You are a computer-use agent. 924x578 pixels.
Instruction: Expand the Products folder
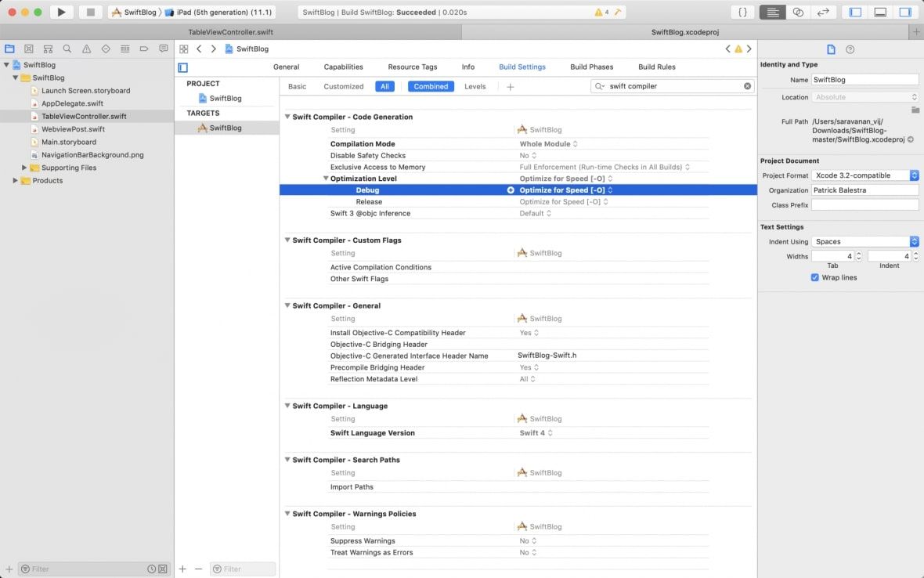pyautogui.click(x=16, y=181)
